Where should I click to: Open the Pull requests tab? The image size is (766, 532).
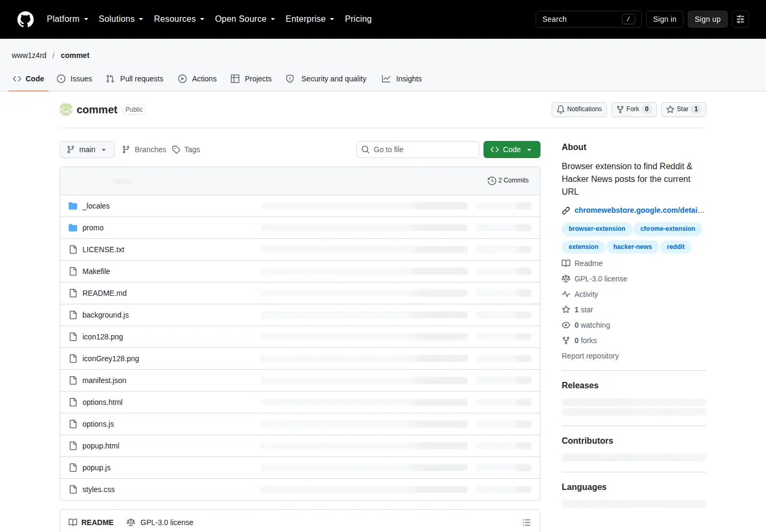(135, 79)
